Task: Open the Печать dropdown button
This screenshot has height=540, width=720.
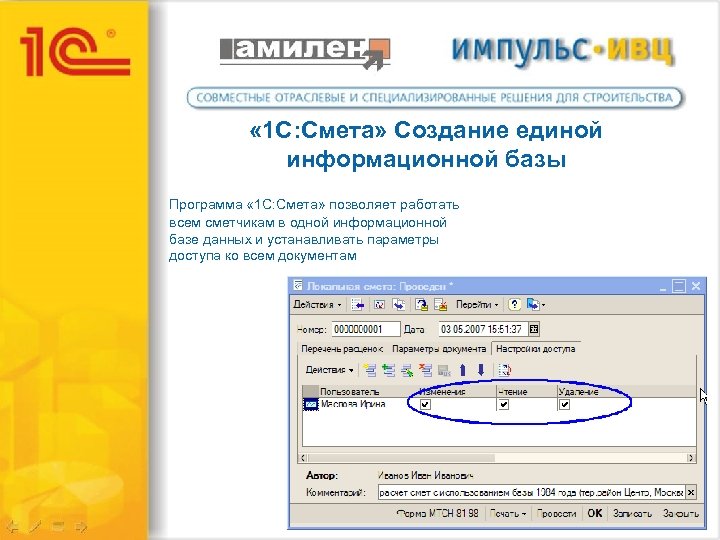Action: [x=507, y=513]
